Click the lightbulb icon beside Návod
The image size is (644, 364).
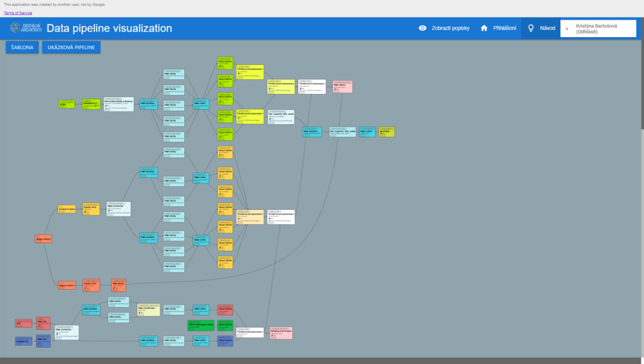531,28
